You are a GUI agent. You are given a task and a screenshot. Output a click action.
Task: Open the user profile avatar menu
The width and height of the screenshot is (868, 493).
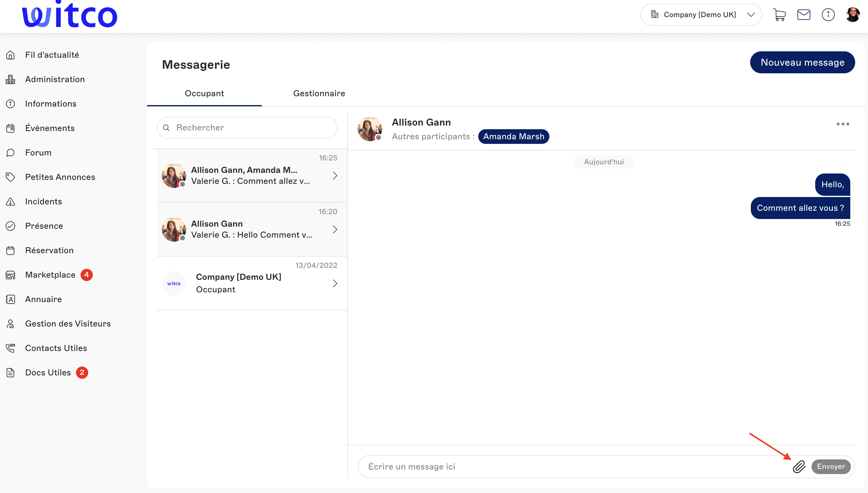click(852, 15)
